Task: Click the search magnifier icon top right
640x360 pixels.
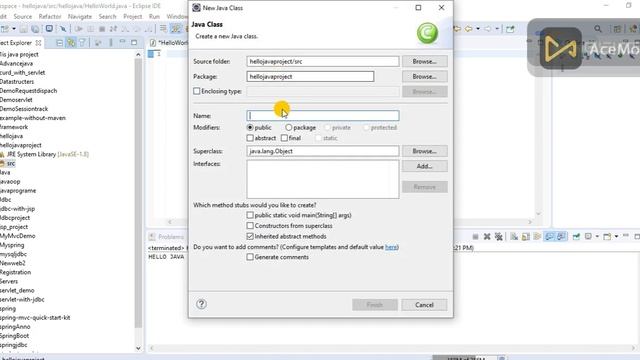Action: (x=598, y=29)
